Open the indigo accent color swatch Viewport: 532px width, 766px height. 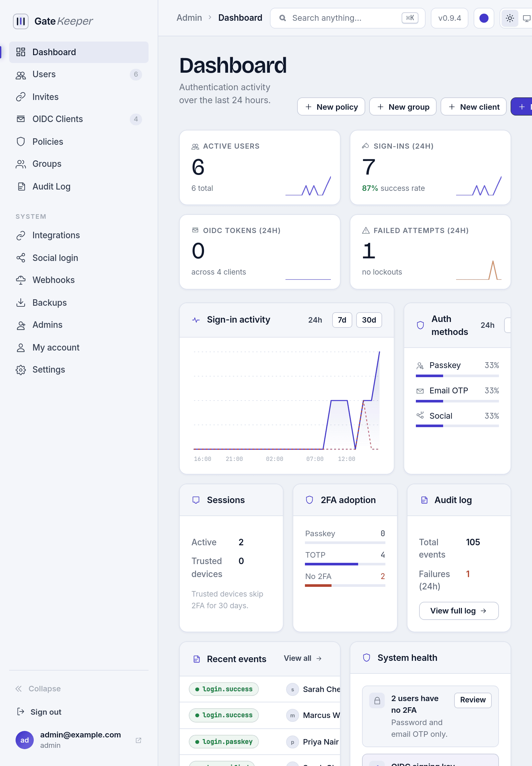point(484,18)
